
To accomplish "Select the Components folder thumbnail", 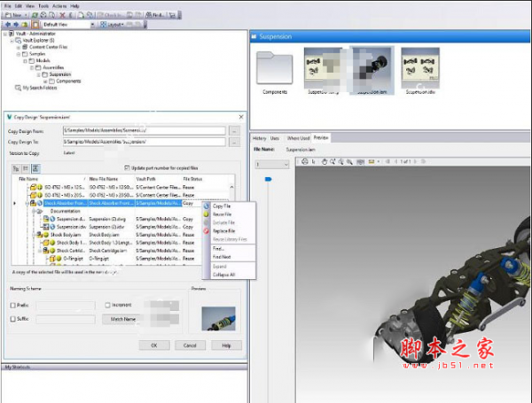I will tap(275, 73).
